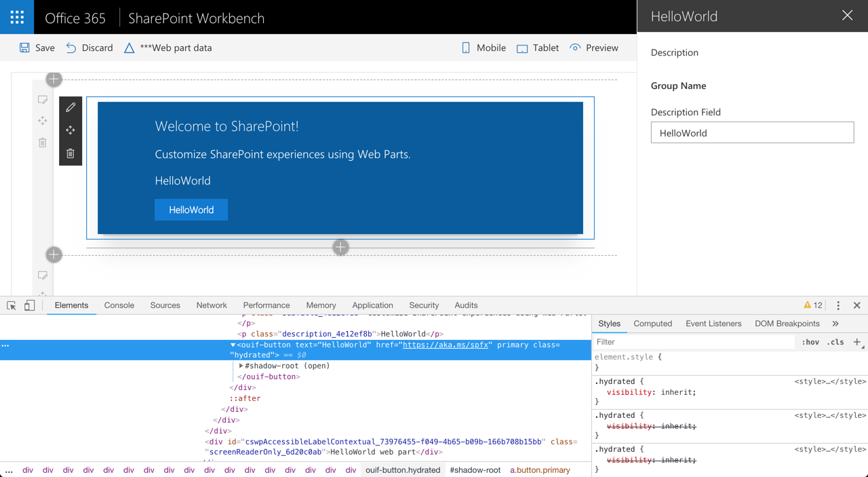The width and height of the screenshot is (868, 477).
Task: Activate the DevTools element inspector
Action: tap(11, 305)
